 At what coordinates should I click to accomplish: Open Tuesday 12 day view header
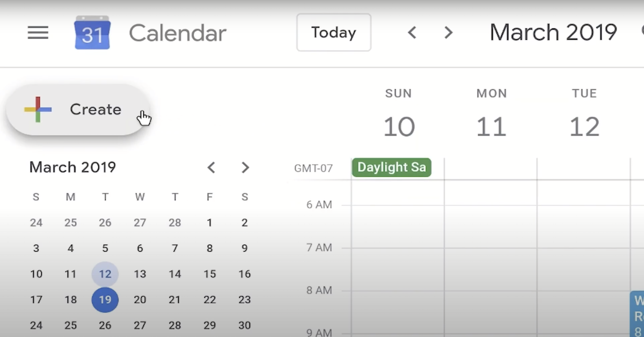584,127
